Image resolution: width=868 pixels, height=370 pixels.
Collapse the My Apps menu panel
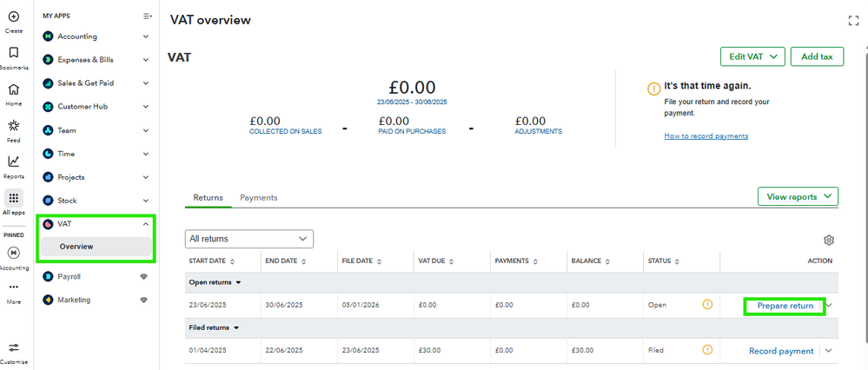(147, 17)
